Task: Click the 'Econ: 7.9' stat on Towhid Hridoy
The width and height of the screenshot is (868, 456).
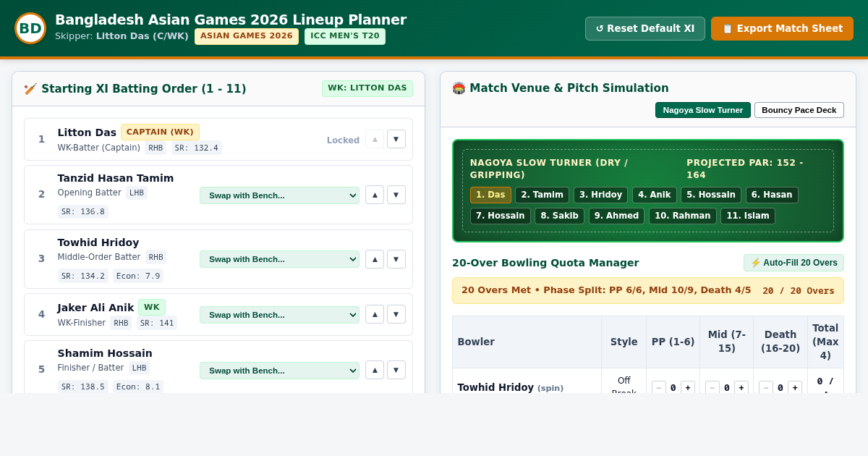Action: click(138, 276)
